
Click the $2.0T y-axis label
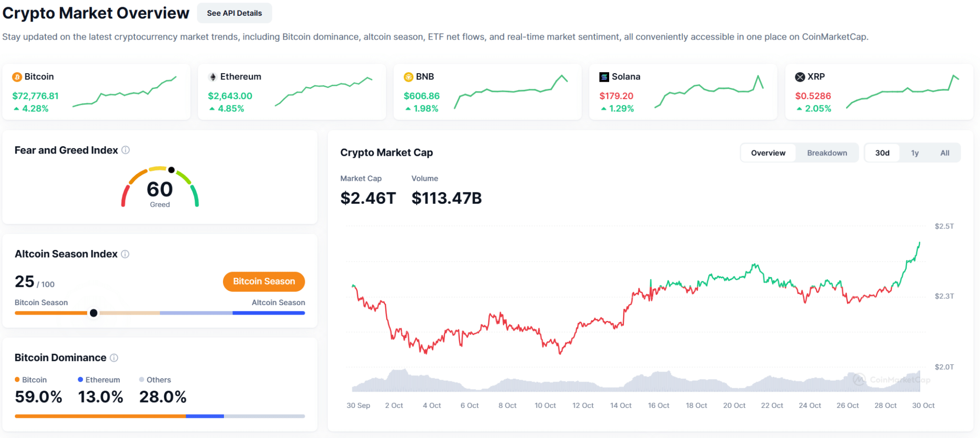tap(944, 367)
